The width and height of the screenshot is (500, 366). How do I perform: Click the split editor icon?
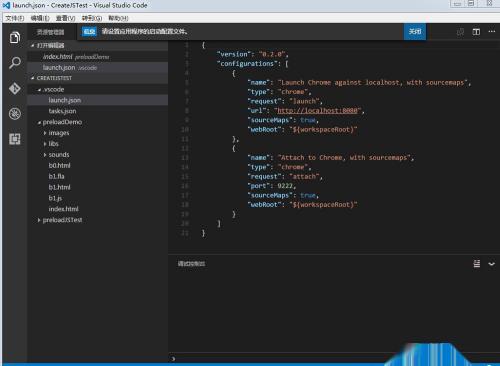[x=476, y=32]
